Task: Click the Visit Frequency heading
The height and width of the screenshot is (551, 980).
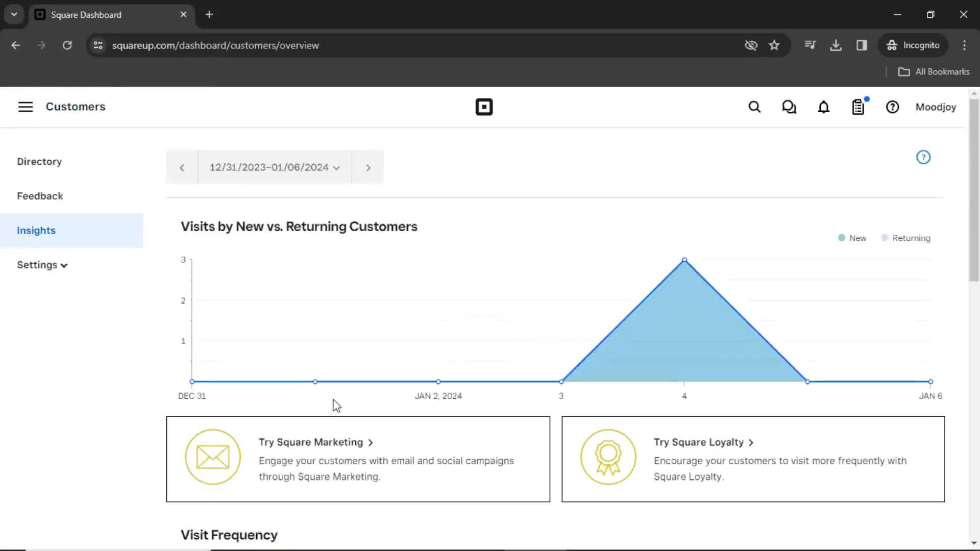Action: (229, 535)
